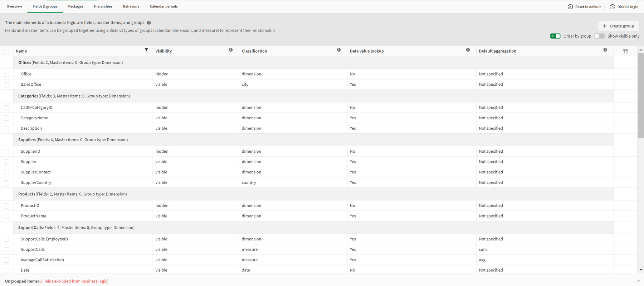
Task: Click the Create group button
Action: pyautogui.click(x=619, y=26)
